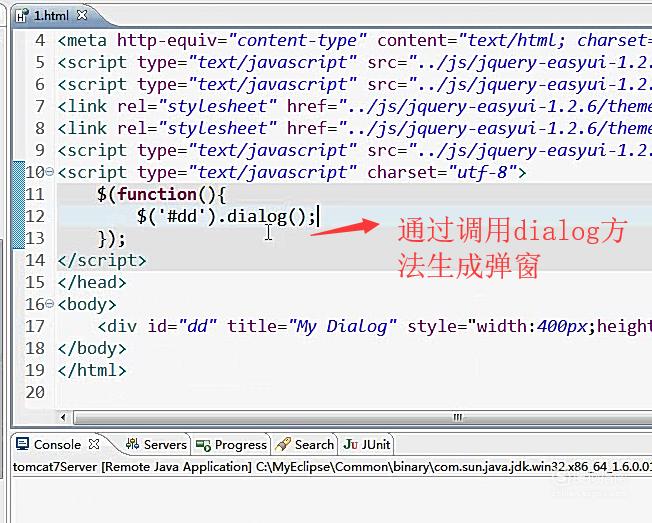Click line 7 link stylesheet tag
This screenshot has height=523, width=652.
coord(355,106)
